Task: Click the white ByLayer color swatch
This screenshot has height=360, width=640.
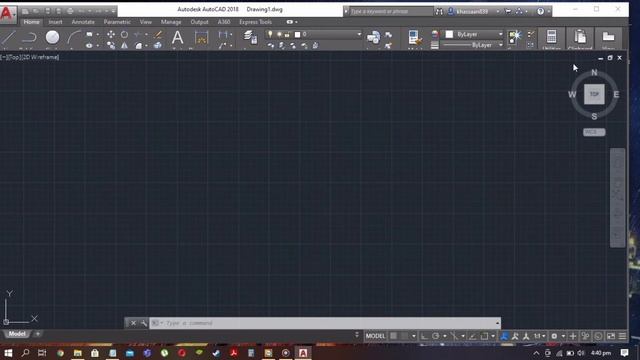Action: pos(449,34)
